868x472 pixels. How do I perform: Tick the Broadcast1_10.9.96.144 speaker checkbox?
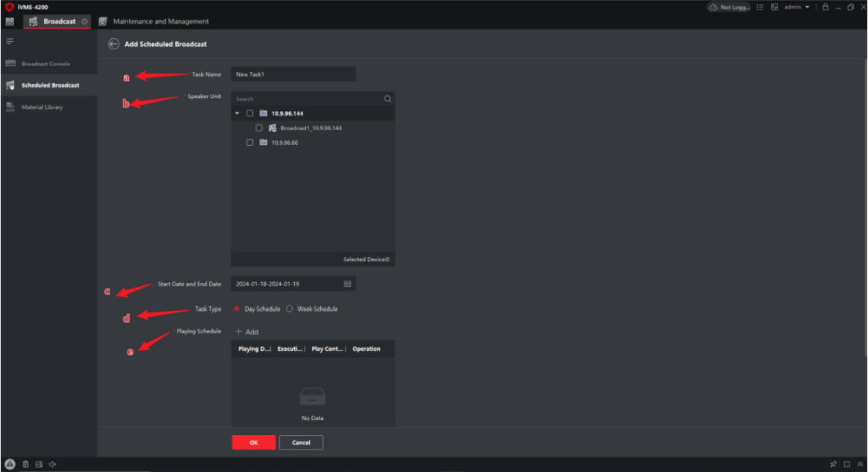(x=259, y=128)
